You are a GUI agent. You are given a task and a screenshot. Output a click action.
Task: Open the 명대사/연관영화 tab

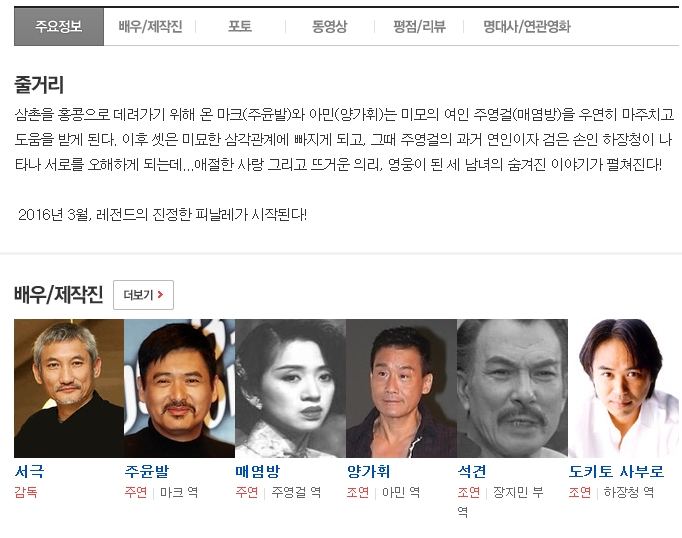(527, 27)
